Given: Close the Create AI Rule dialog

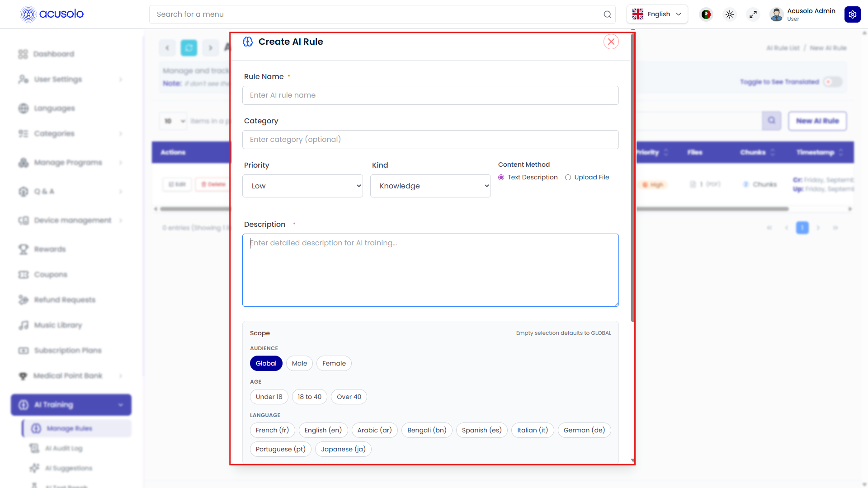Looking at the screenshot, I should point(611,42).
